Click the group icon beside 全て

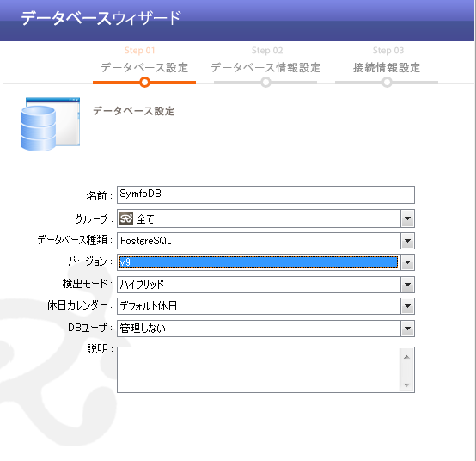pos(126,218)
